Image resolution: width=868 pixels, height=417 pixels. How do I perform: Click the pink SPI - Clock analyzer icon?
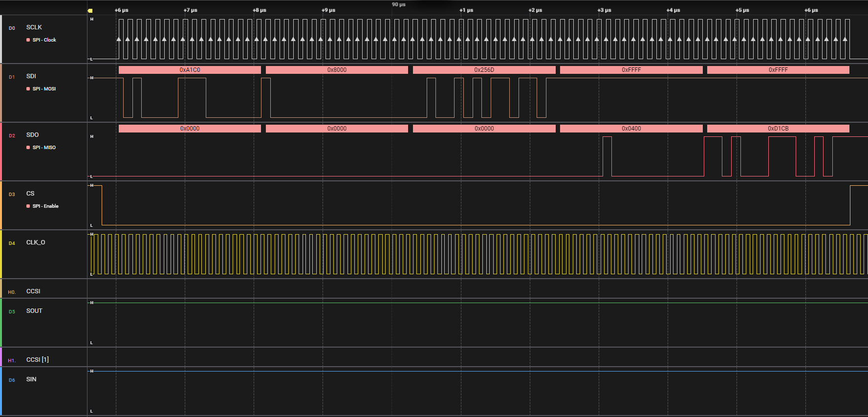pos(28,40)
